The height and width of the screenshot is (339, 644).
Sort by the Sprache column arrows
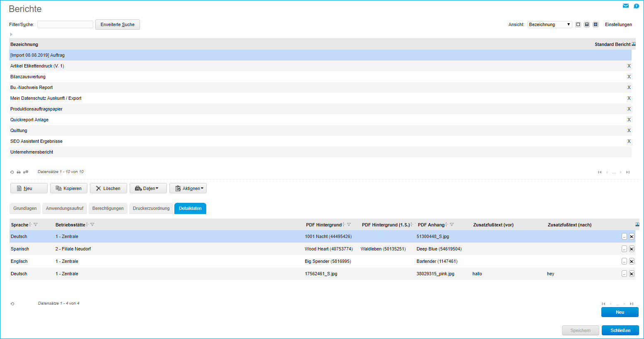(x=31, y=224)
